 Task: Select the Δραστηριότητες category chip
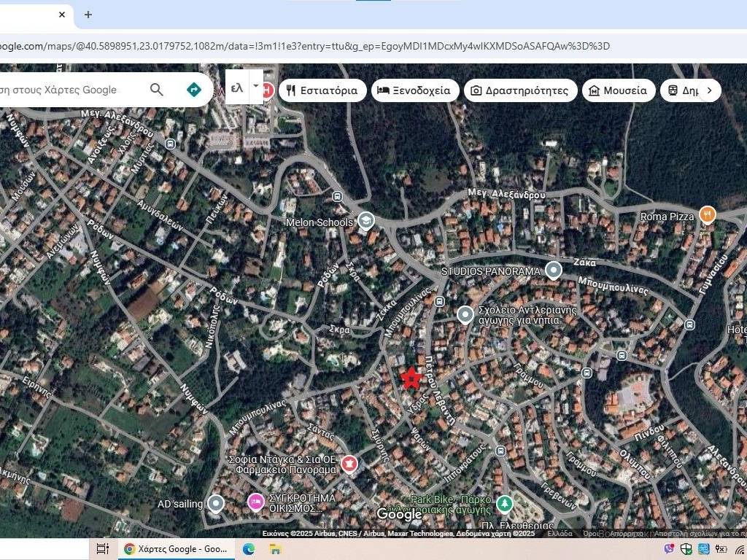point(519,90)
